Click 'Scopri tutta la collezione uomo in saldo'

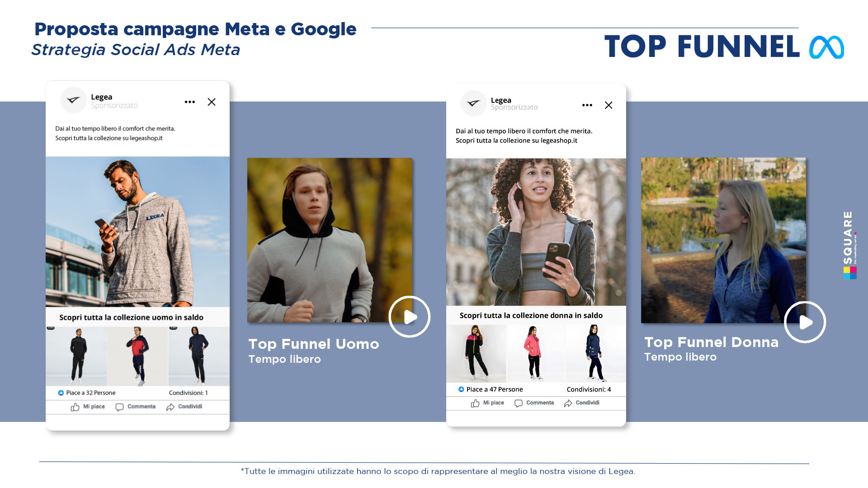pos(131,317)
